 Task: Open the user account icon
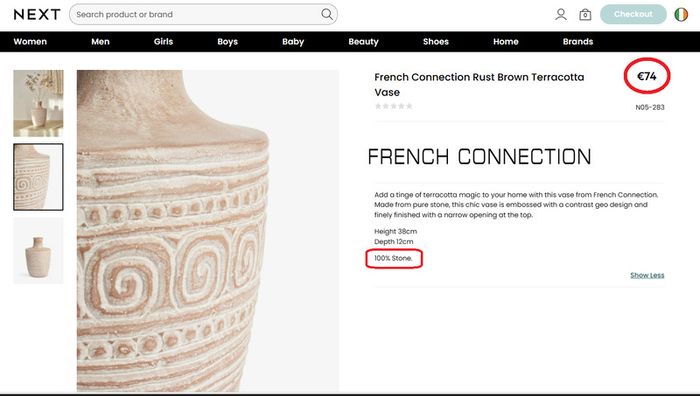point(561,15)
